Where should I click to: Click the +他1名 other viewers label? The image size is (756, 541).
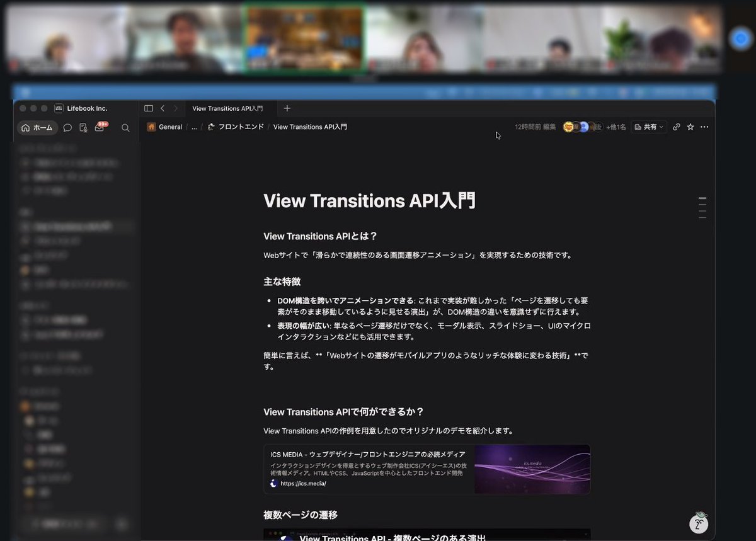click(616, 127)
